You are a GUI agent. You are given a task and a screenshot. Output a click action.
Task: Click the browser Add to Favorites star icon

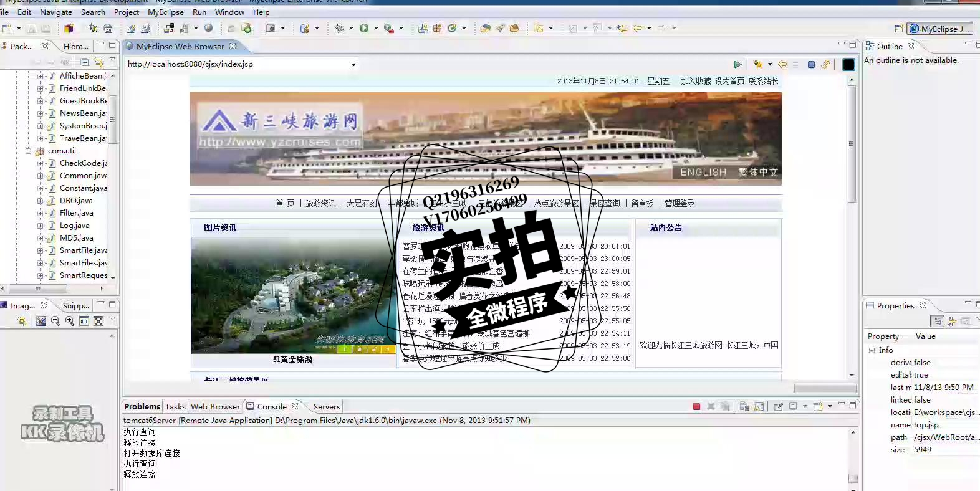(758, 64)
